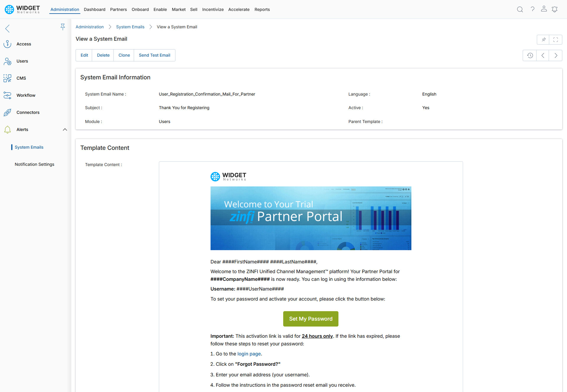Click Send Test Email button
This screenshot has width=567, height=392.
pos(154,55)
